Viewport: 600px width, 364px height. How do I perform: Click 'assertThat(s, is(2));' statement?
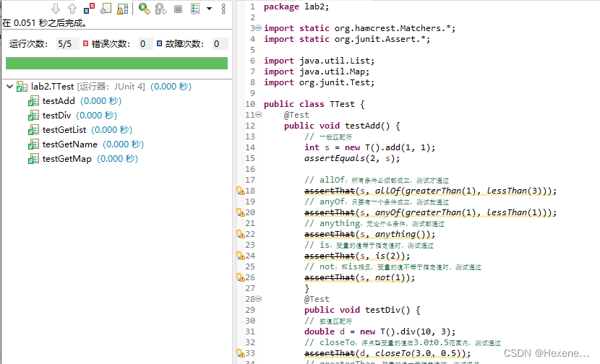[357, 256]
